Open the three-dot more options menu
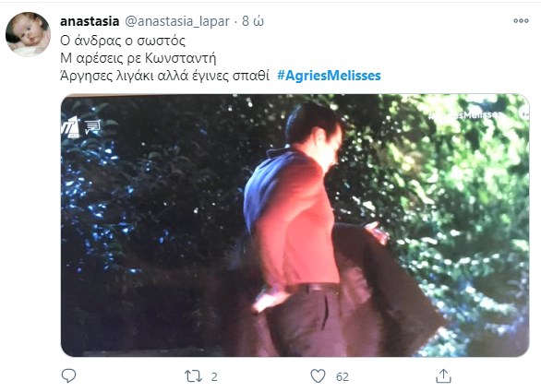The image size is (541, 392). [x=521, y=20]
